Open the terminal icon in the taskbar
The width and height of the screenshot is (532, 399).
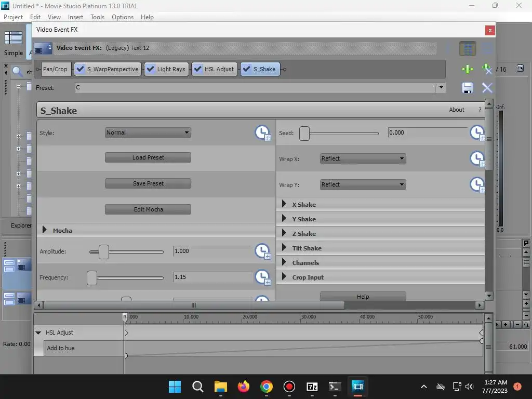click(x=335, y=387)
